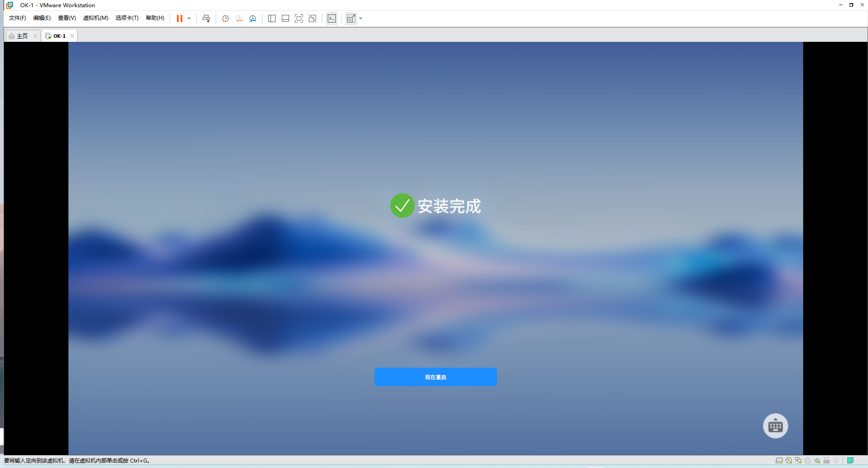Click the 现在重启 button

(x=435, y=377)
